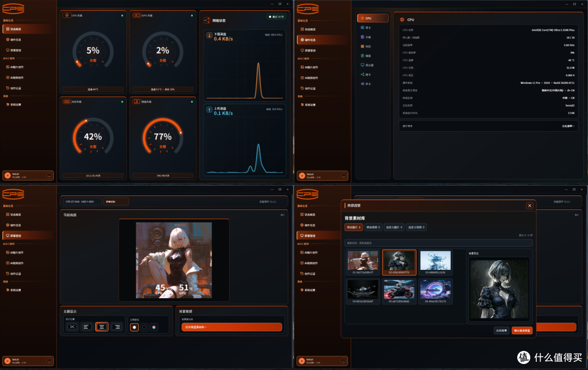Click the 应用背景 button in the background dialog
588x370 pixels.
(x=502, y=331)
